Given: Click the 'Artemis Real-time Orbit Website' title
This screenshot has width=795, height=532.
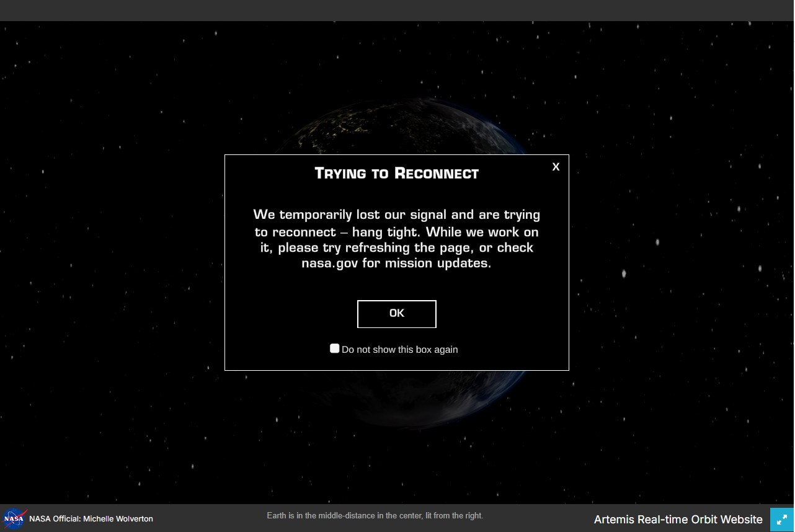Looking at the screenshot, I should [x=678, y=520].
